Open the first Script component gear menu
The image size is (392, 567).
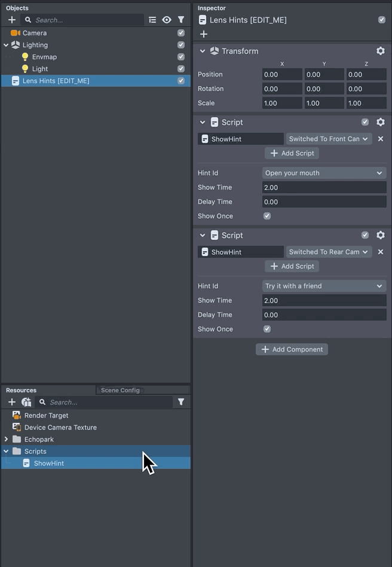click(x=381, y=122)
